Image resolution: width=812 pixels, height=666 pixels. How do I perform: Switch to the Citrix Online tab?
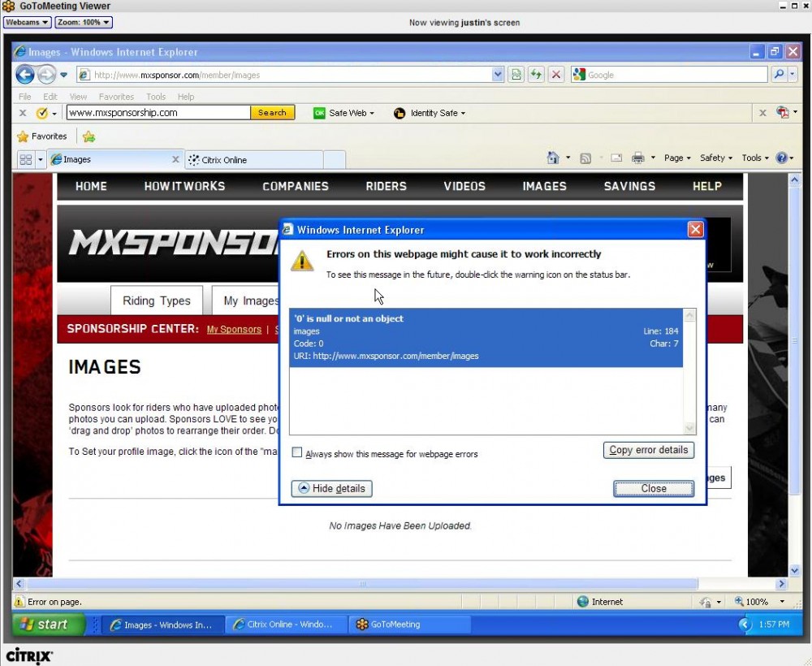(x=254, y=160)
